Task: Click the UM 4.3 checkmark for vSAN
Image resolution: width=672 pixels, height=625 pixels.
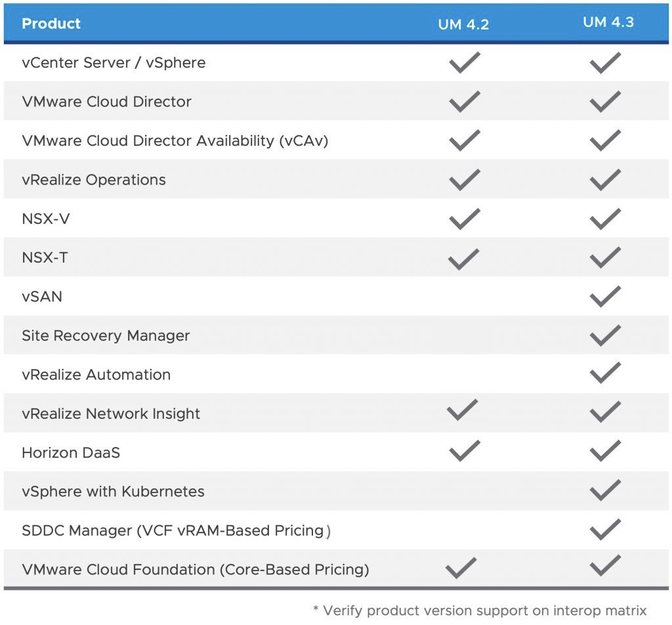Action: click(x=605, y=297)
